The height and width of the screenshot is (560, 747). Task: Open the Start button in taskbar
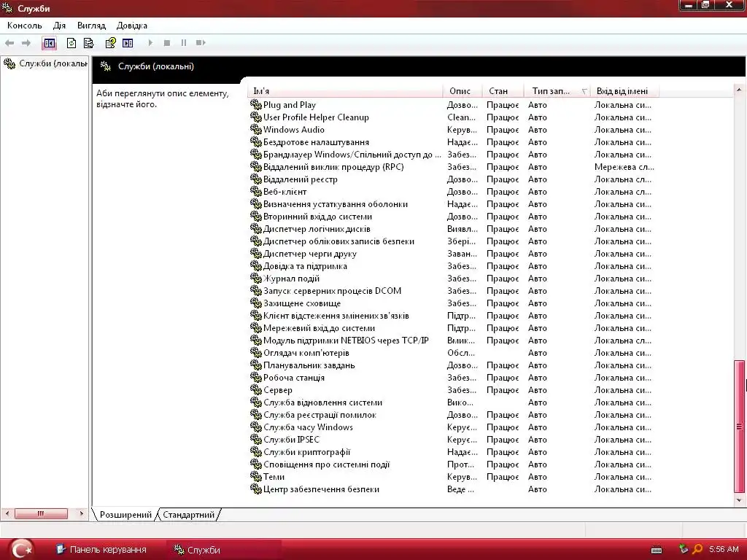click(21, 550)
